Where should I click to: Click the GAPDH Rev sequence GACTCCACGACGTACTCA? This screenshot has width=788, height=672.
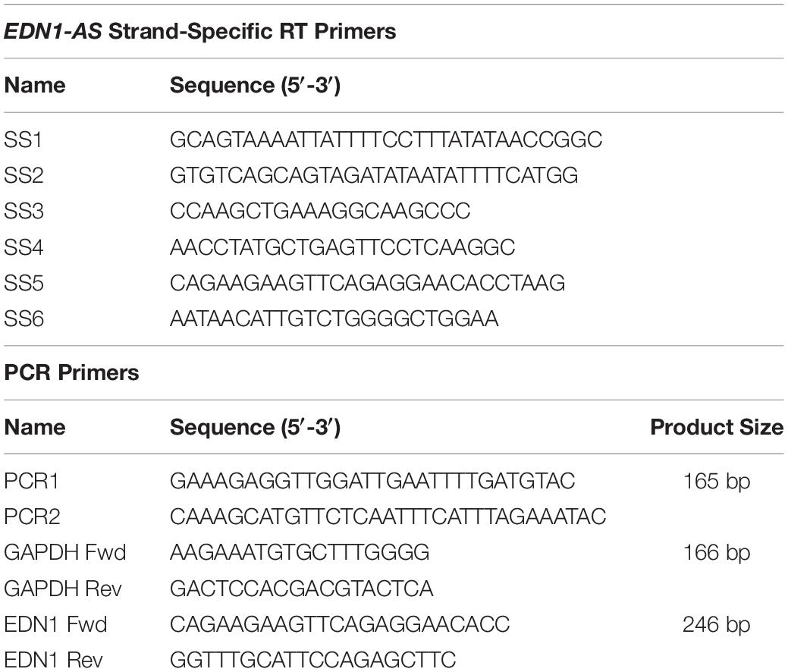click(302, 588)
